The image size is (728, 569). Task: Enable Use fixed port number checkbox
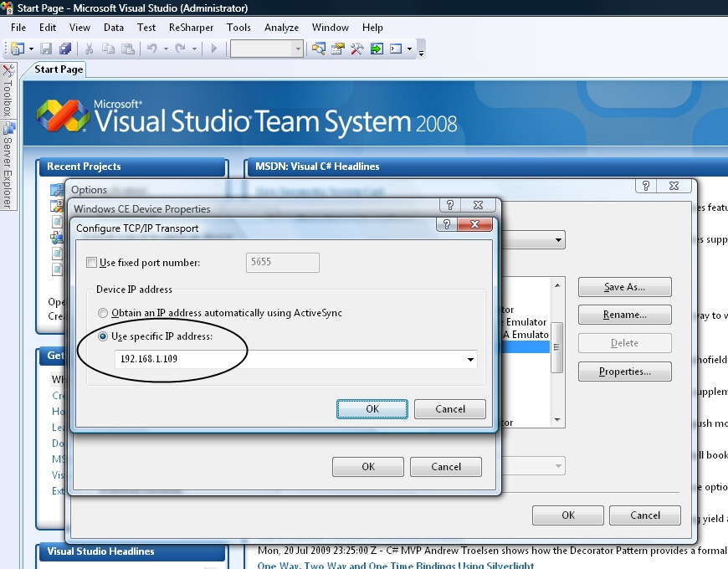point(91,263)
